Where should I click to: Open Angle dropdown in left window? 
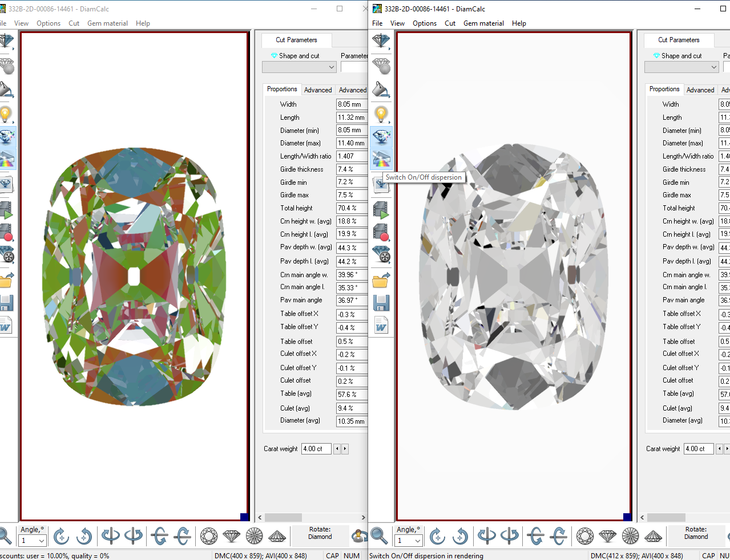(x=42, y=541)
